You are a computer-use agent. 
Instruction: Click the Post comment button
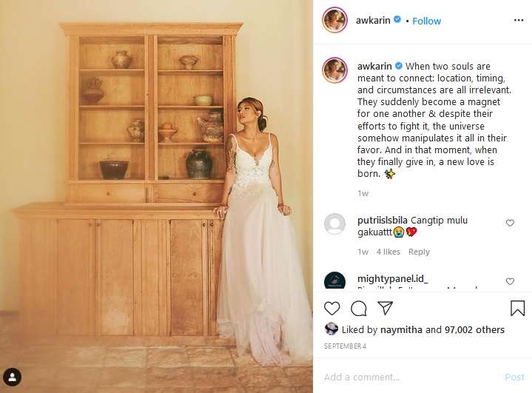[x=514, y=377]
